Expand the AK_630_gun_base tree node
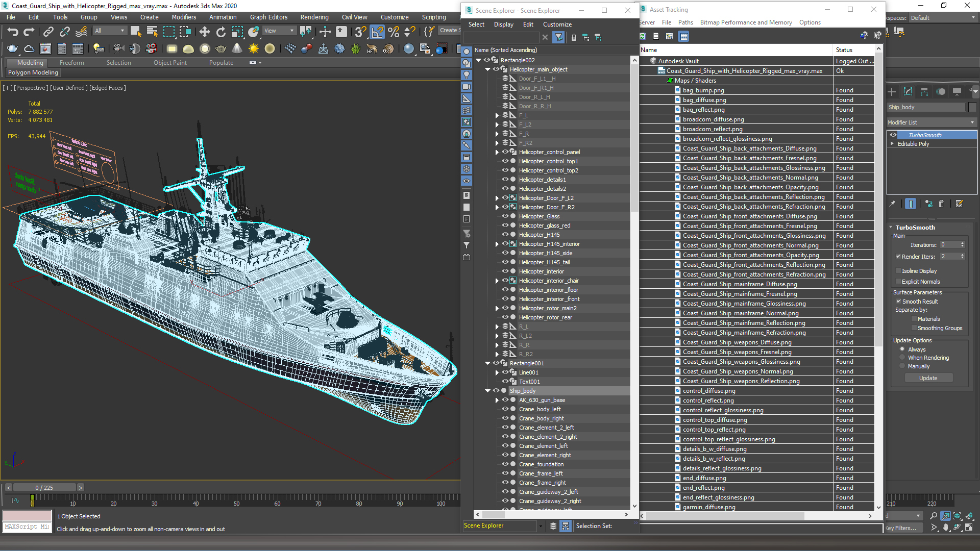 tap(497, 400)
